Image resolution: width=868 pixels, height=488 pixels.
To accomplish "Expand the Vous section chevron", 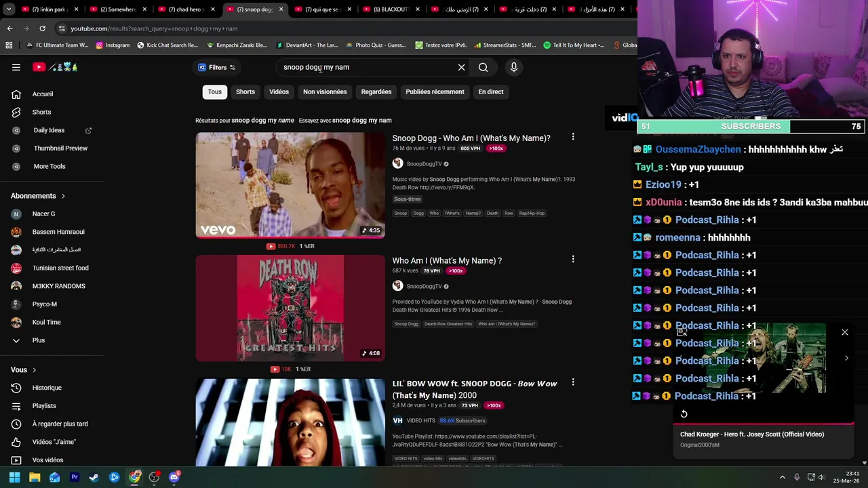I will pos(34,370).
